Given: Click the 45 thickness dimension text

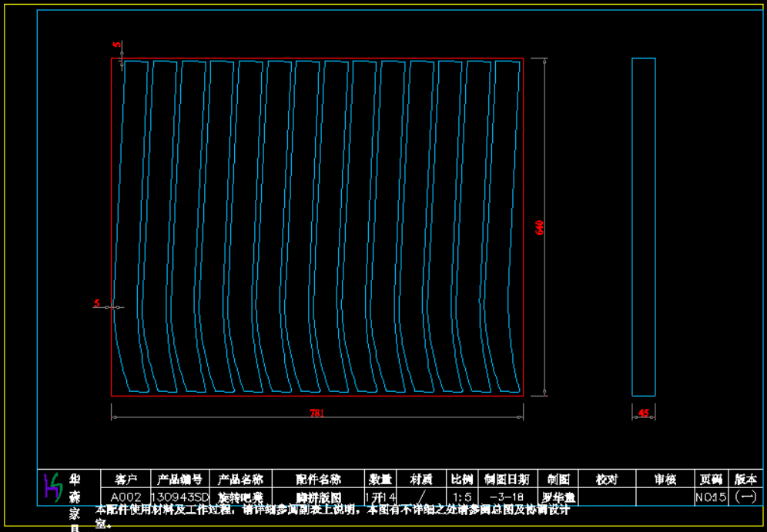Looking at the screenshot, I should click(644, 413).
